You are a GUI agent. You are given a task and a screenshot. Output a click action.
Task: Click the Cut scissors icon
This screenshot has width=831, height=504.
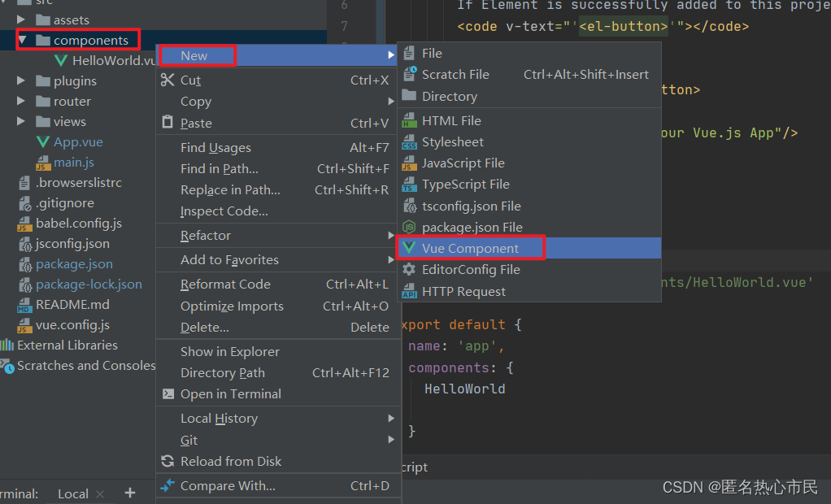[x=168, y=80]
